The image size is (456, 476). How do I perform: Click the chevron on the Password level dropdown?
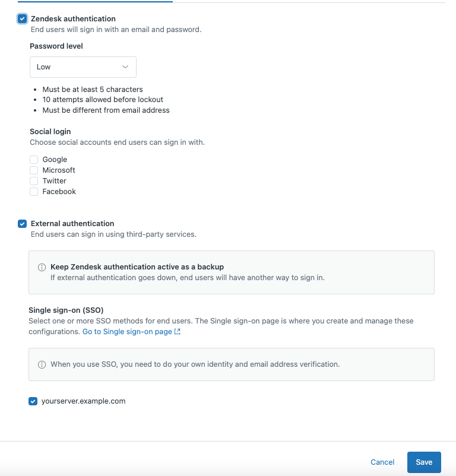point(125,66)
